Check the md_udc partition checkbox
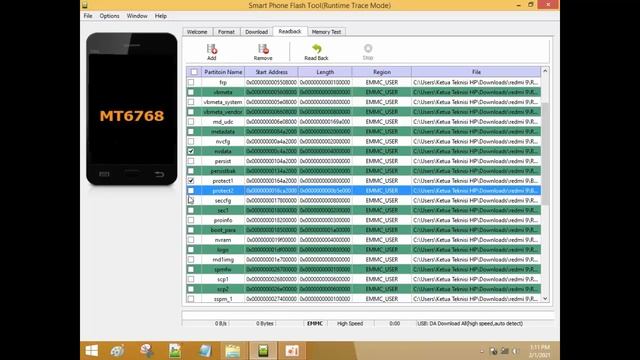The image size is (640, 360). point(191,122)
